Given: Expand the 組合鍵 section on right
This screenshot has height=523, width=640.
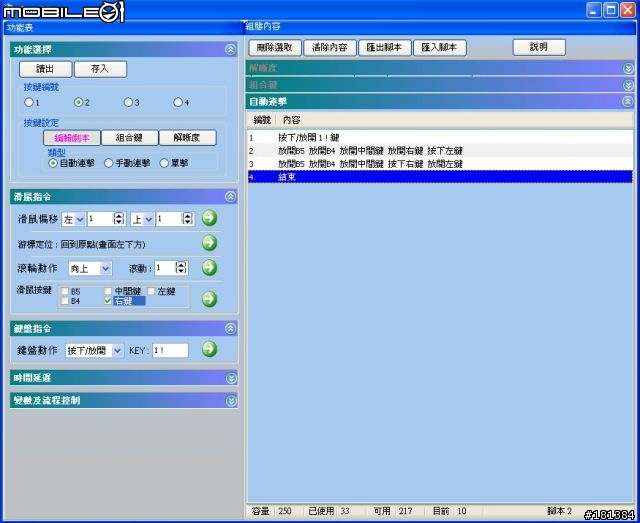Looking at the screenshot, I should click(x=628, y=85).
